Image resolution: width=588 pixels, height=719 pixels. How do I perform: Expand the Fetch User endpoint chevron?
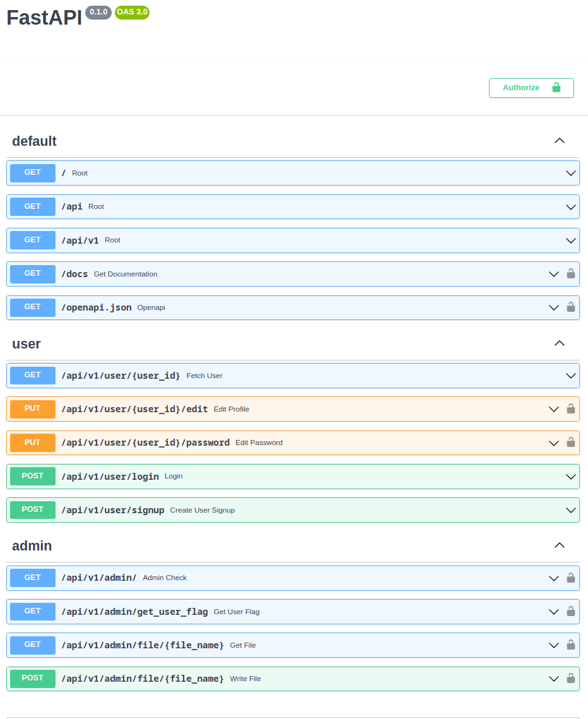[570, 376]
